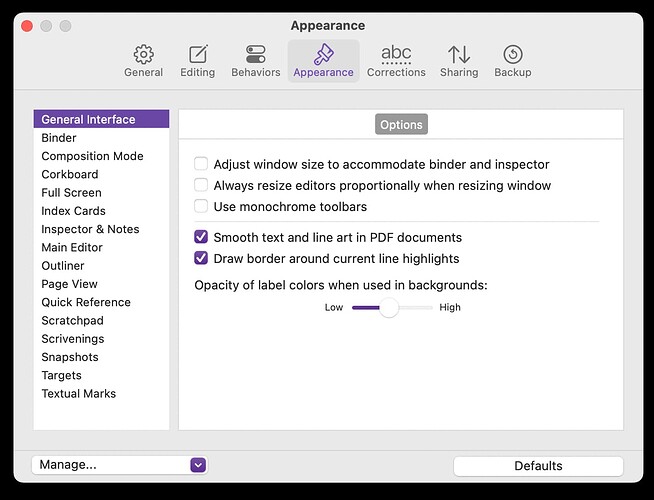Select Textual Marks in the sidebar

click(101, 394)
